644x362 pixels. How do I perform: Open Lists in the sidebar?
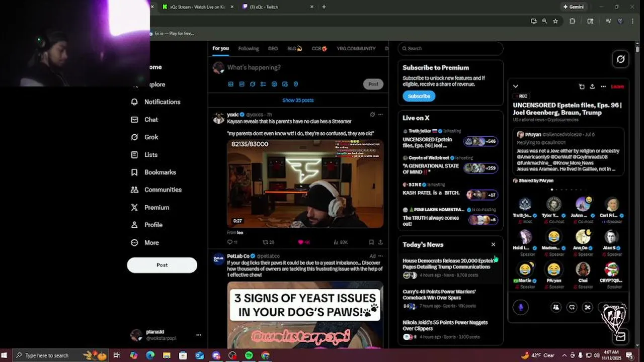[x=144, y=155]
